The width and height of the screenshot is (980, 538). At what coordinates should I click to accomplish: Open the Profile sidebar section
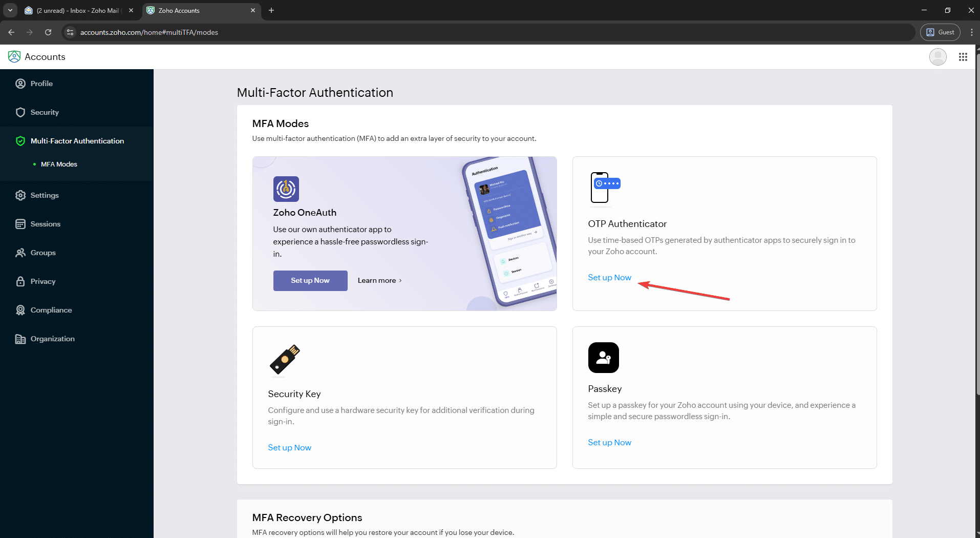click(x=41, y=84)
